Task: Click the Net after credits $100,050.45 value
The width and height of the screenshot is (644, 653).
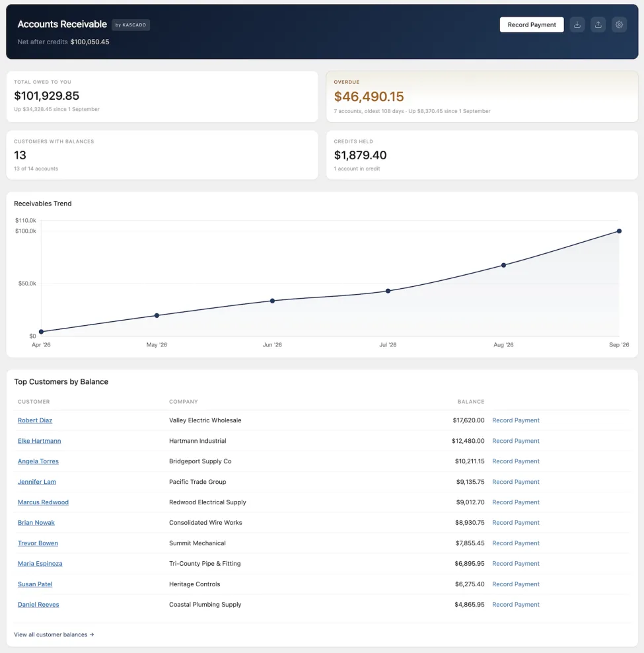Action: tap(90, 42)
